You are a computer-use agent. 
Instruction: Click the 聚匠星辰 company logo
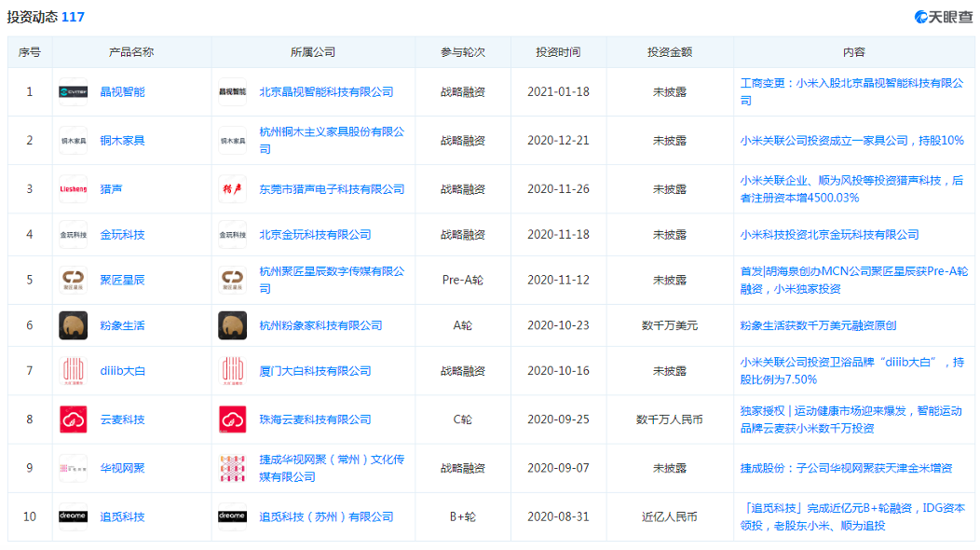[233, 281]
